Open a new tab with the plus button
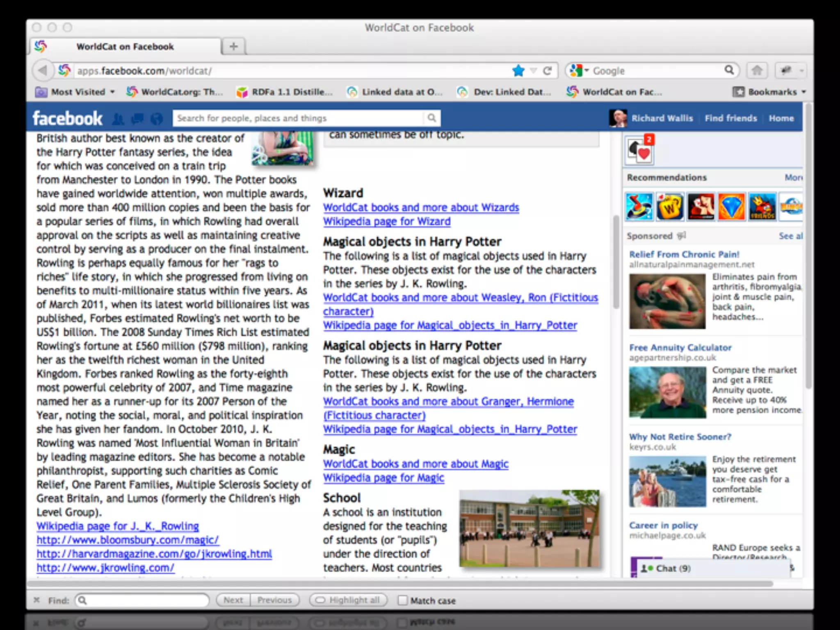The image size is (840, 630). 233,46
